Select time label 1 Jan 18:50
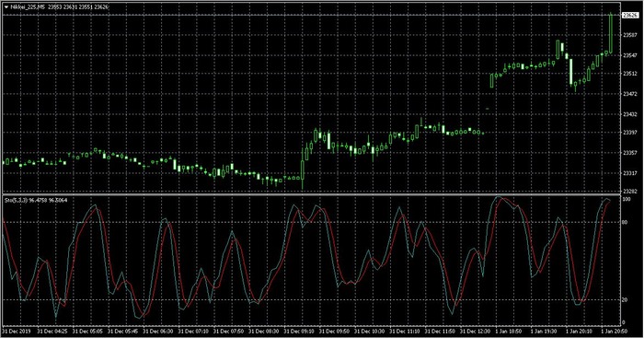This screenshot has height=338, width=644. coord(510,331)
